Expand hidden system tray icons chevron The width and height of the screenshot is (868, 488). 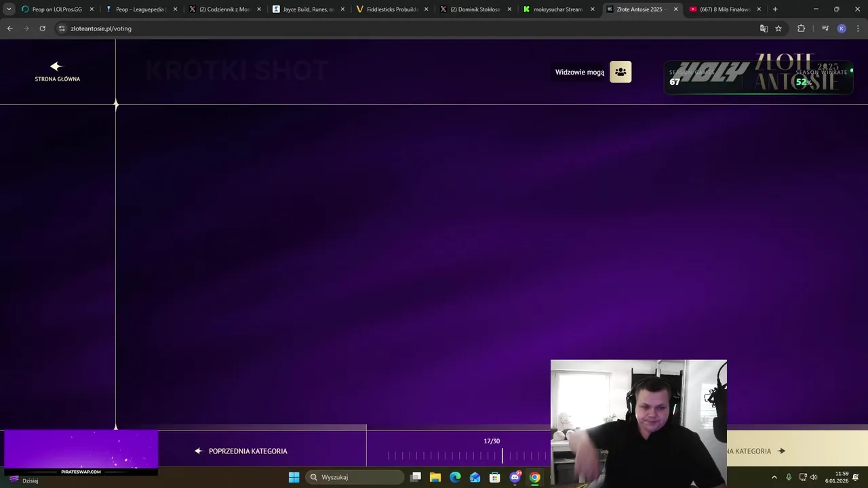pyautogui.click(x=774, y=477)
